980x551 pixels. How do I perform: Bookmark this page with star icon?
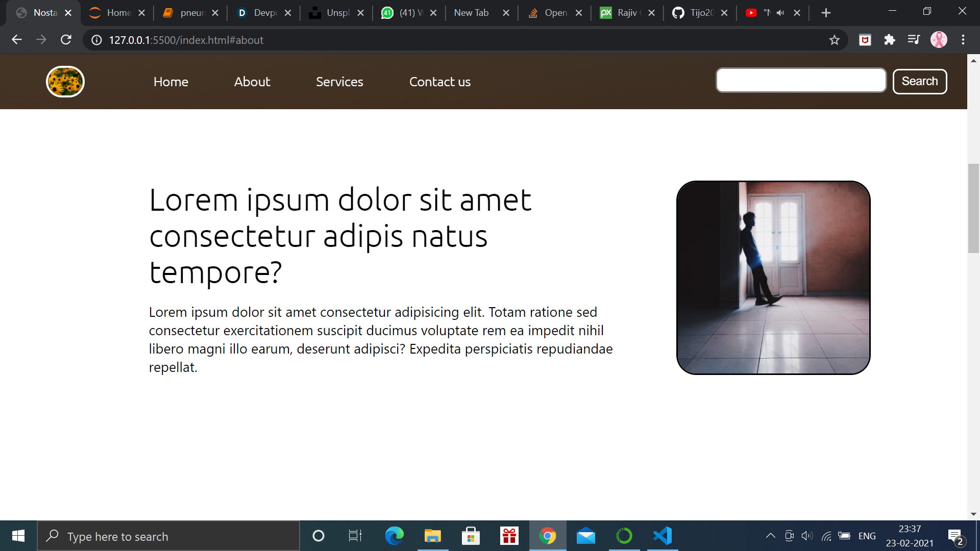coord(834,40)
